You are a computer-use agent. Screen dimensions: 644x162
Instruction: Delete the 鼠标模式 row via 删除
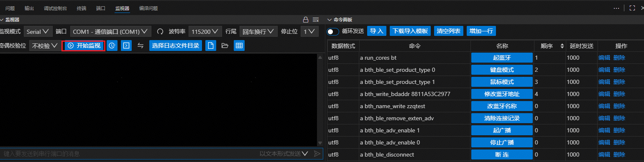tap(619, 82)
